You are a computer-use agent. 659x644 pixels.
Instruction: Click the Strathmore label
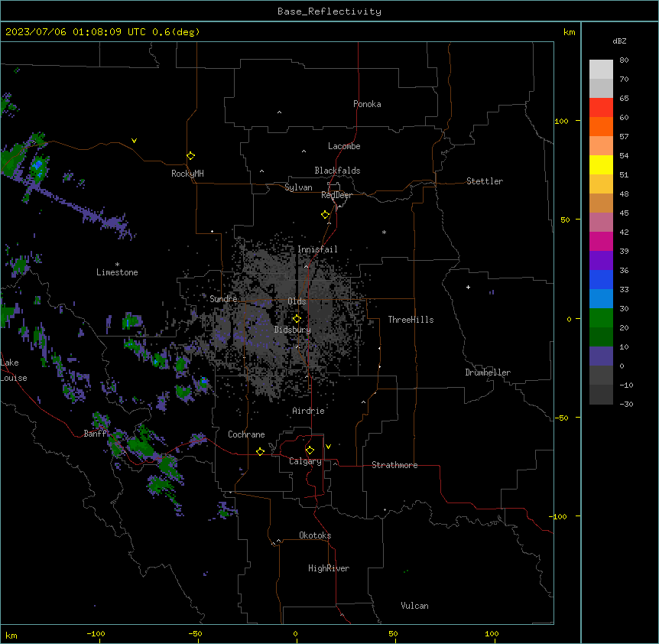(394, 465)
